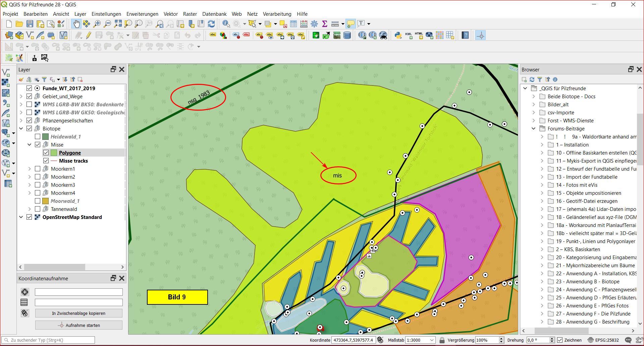
Task: Click the Refresh map icon
Action: (211, 24)
